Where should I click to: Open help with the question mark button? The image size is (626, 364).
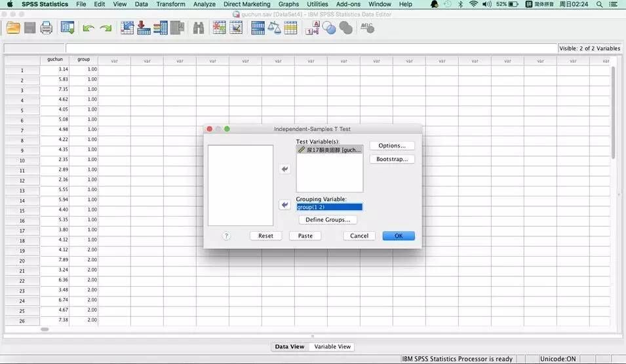click(226, 236)
